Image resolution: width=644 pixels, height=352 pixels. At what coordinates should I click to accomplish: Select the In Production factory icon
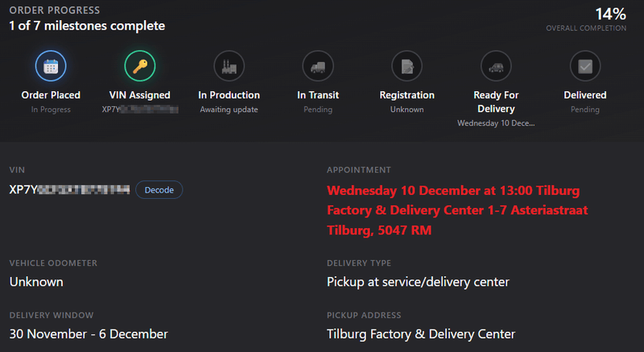229,66
